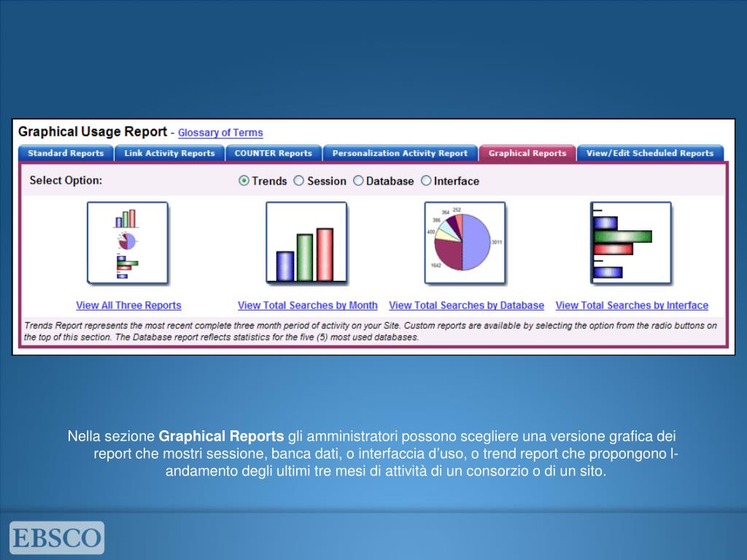Click the pie chart thumbnail for searches by database
The width and height of the screenshot is (747, 560).
pyautogui.click(x=465, y=244)
